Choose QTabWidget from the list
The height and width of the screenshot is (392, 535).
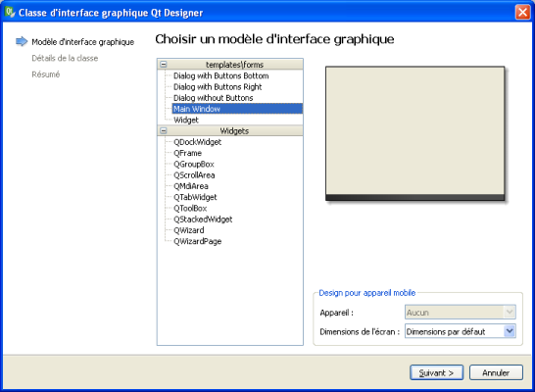(195, 197)
